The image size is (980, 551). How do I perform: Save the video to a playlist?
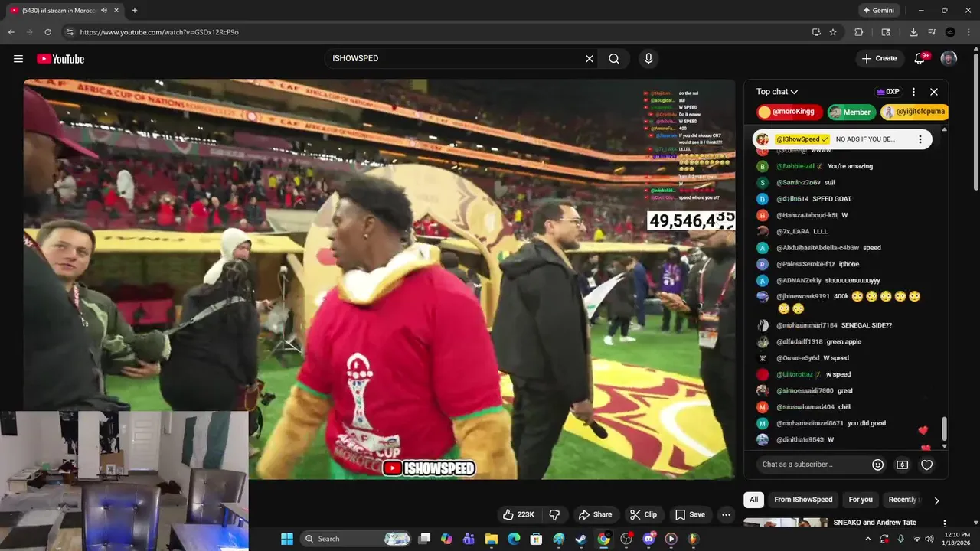(x=689, y=514)
